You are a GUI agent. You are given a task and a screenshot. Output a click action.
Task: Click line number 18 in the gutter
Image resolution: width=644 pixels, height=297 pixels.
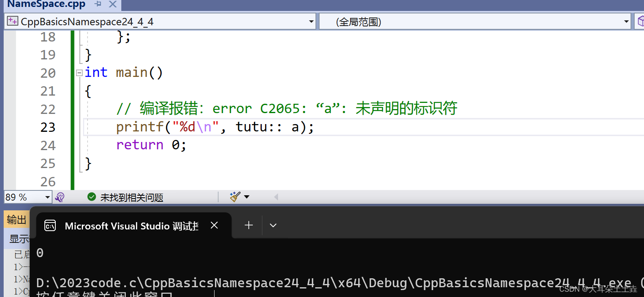click(48, 37)
